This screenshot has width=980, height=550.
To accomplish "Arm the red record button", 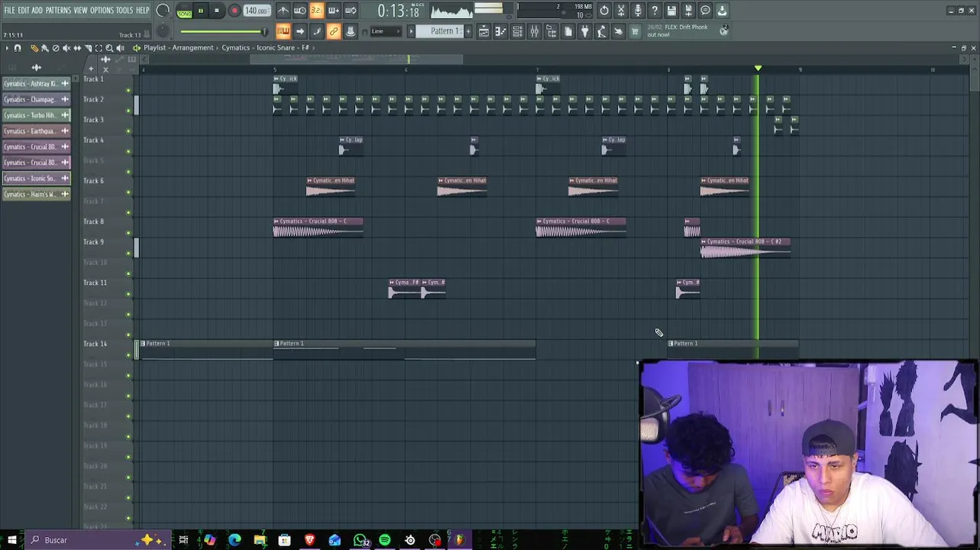I will pos(234,11).
